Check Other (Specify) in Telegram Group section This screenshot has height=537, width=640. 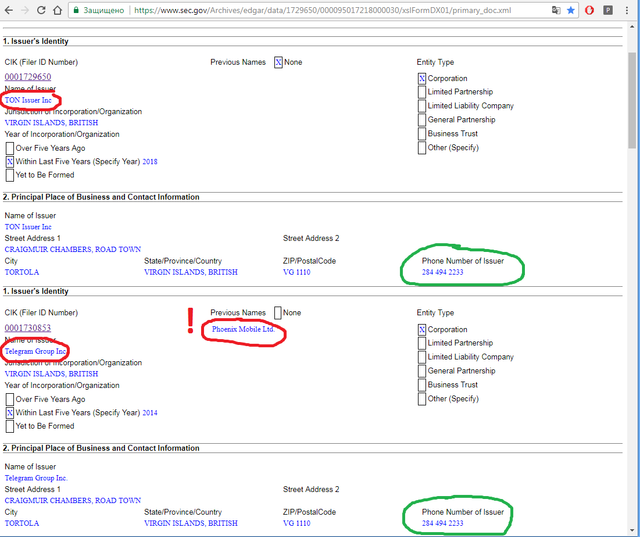(x=422, y=399)
